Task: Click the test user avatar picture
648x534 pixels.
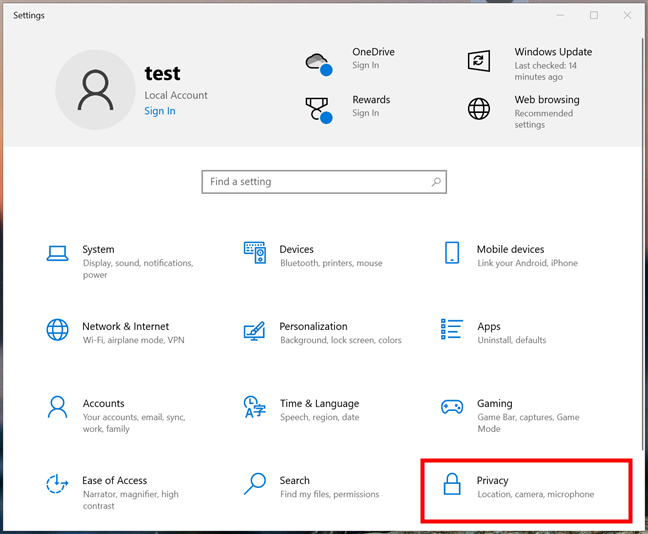Action: click(95, 90)
